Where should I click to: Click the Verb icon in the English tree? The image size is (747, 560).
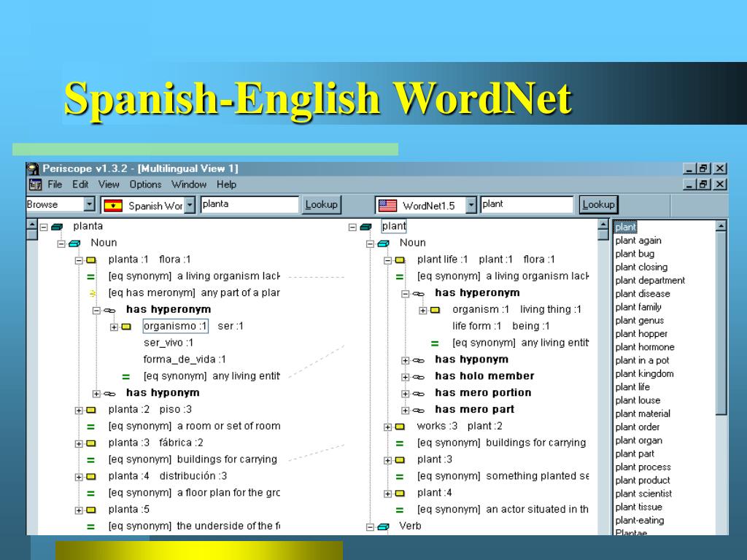pos(383,527)
